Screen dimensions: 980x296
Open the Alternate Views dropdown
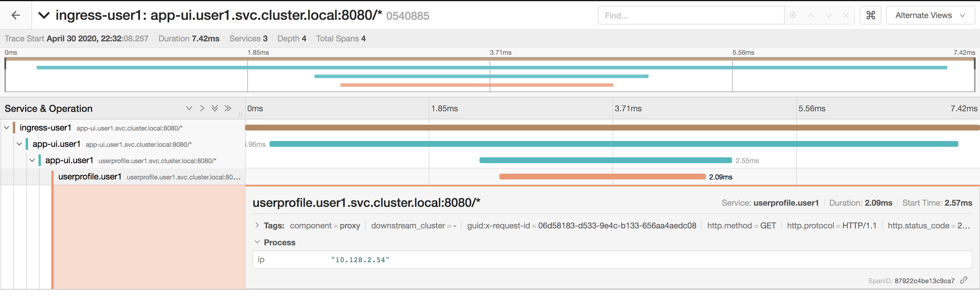click(930, 15)
